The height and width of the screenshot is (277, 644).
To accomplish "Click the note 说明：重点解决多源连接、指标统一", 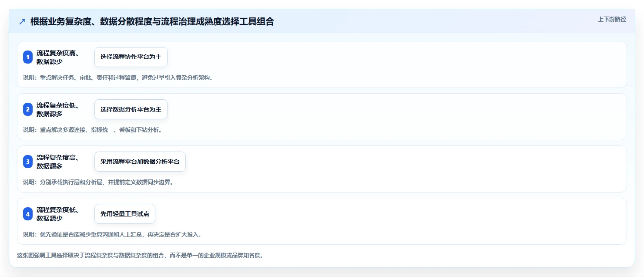I will tap(93, 130).
